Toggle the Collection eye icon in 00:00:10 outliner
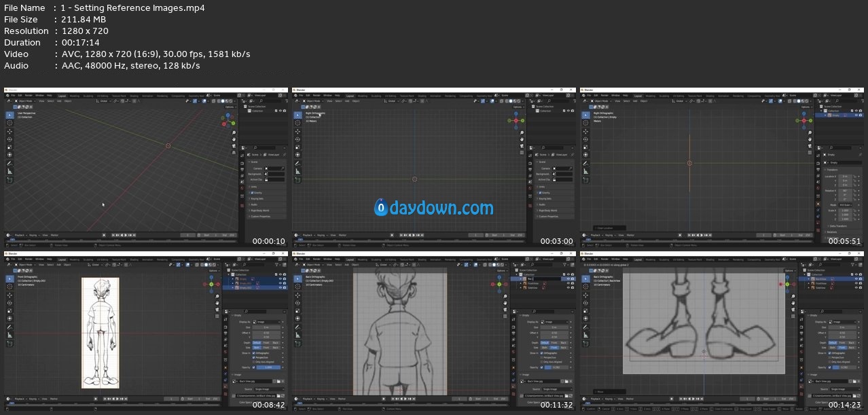This screenshot has width=868, height=415. tap(281, 111)
